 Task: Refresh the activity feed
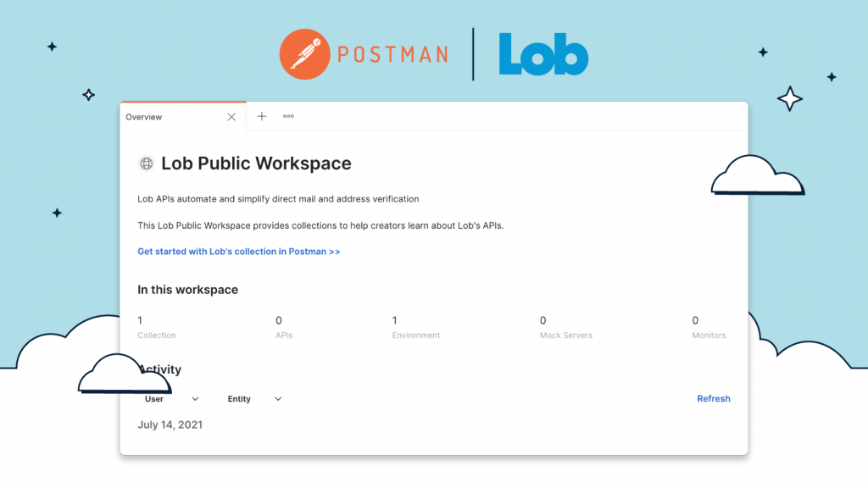pos(714,398)
